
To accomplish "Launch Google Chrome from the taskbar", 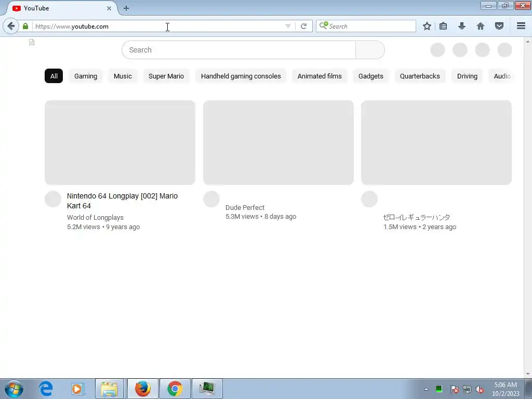I will [x=175, y=389].
